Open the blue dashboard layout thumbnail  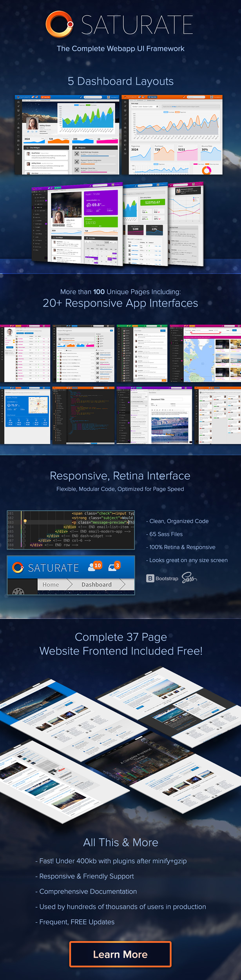67,135
